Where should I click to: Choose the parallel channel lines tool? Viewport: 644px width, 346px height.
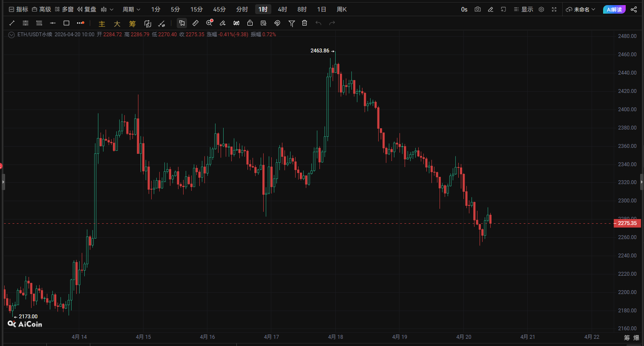[x=26, y=23]
